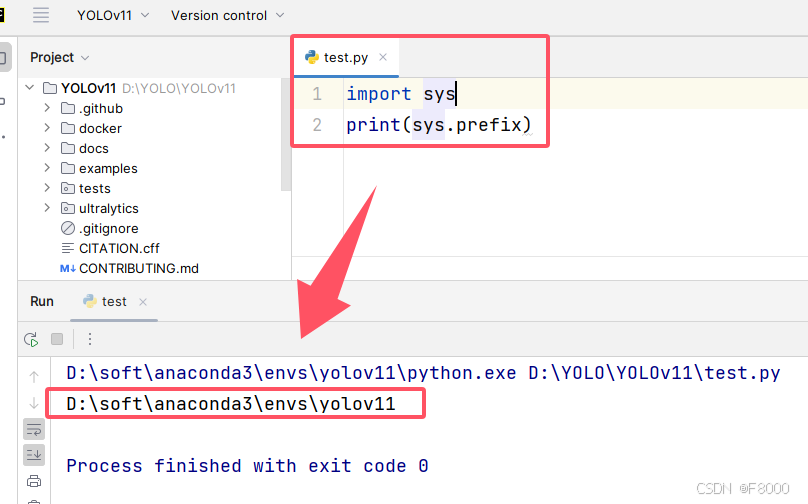808x504 pixels.
Task: Expand the .github folder
Action: pos(47,108)
